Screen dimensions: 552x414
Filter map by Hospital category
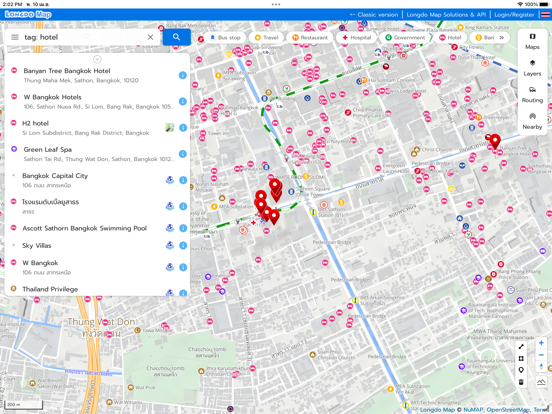[x=356, y=37]
